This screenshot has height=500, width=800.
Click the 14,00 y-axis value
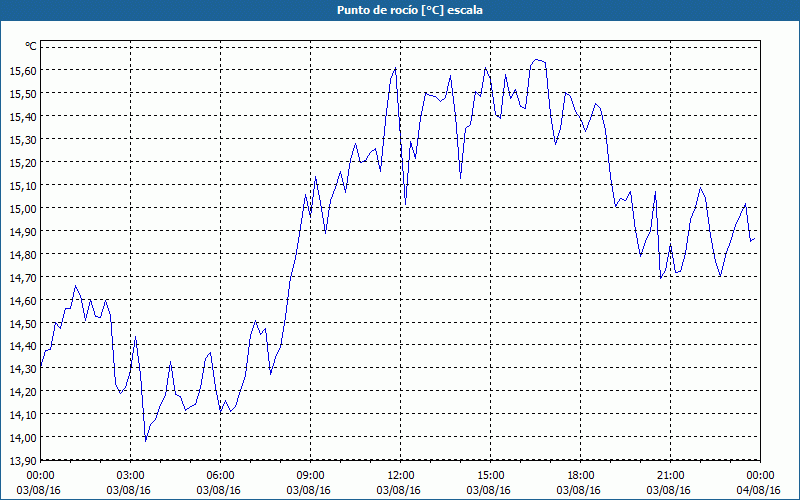tap(23, 437)
